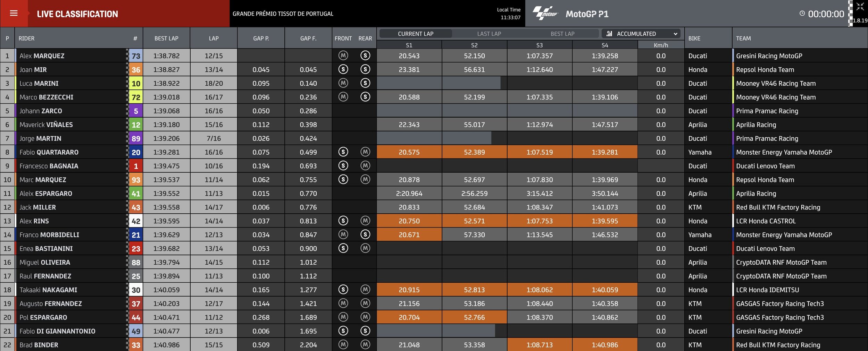This screenshot has width=868, height=351.
Task: Click Johann Zarco's Prima Pramac Racing team name
Action: [767, 111]
